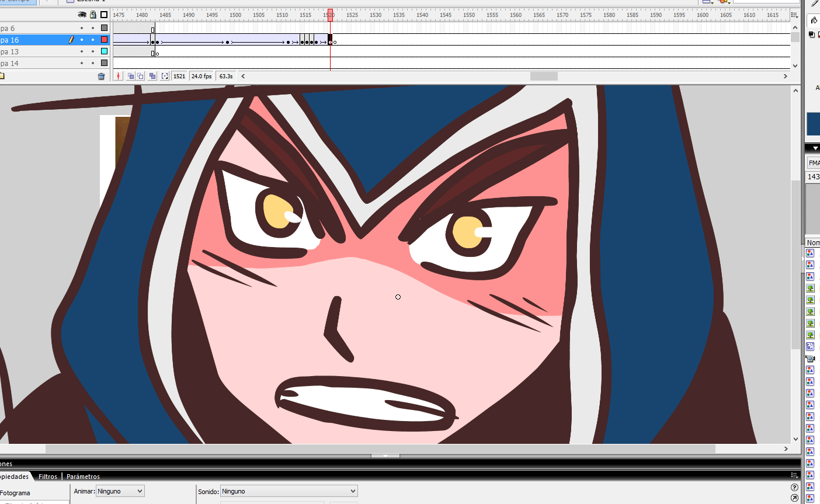The height and width of the screenshot is (504, 820).
Task: Enable onion skin in the timeline footer
Action: click(x=131, y=76)
